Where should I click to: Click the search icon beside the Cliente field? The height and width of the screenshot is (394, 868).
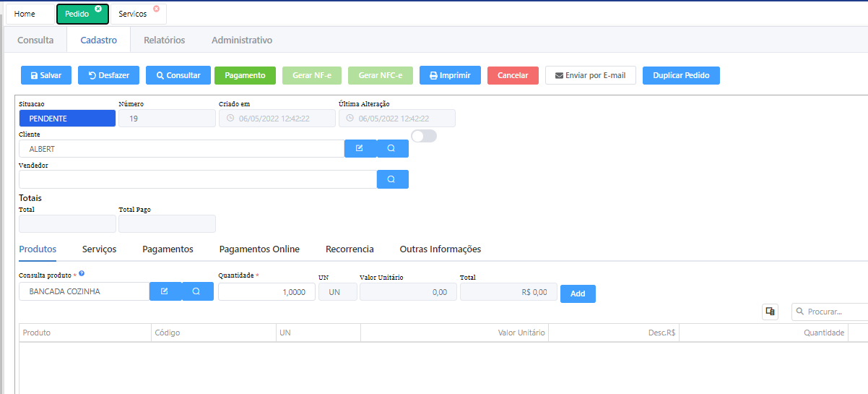click(392, 148)
